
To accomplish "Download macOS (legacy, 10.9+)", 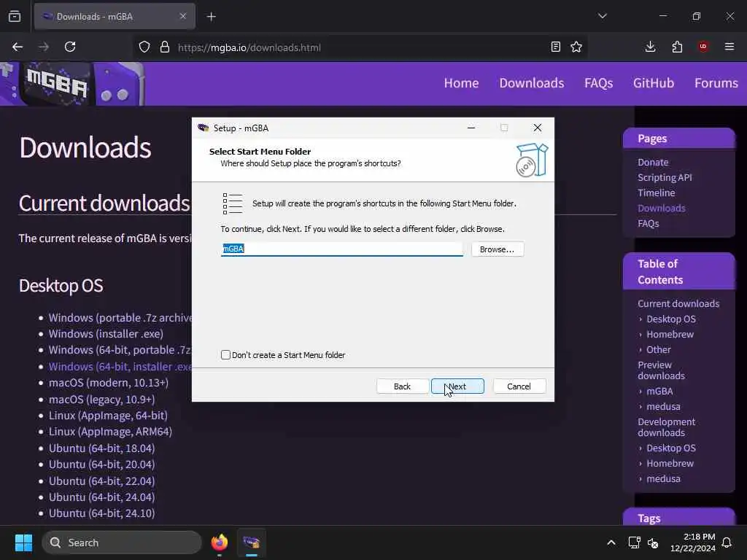I will click(x=102, y=400).
